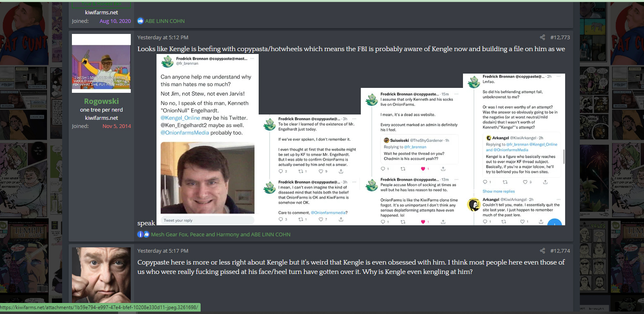This screenshot has height=314, width=644.
Task: Click the like reaction icon beside ABE LINN COHN
Action: (x=141, y=21)
